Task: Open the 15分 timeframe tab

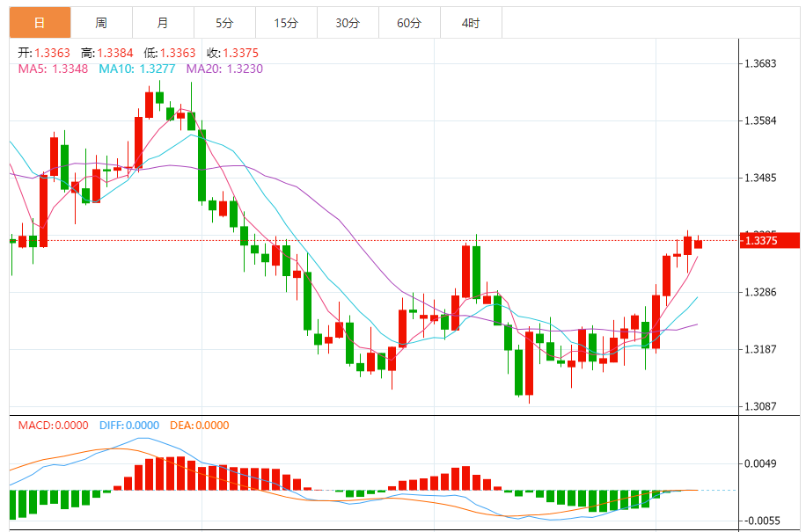Action: 286,23
